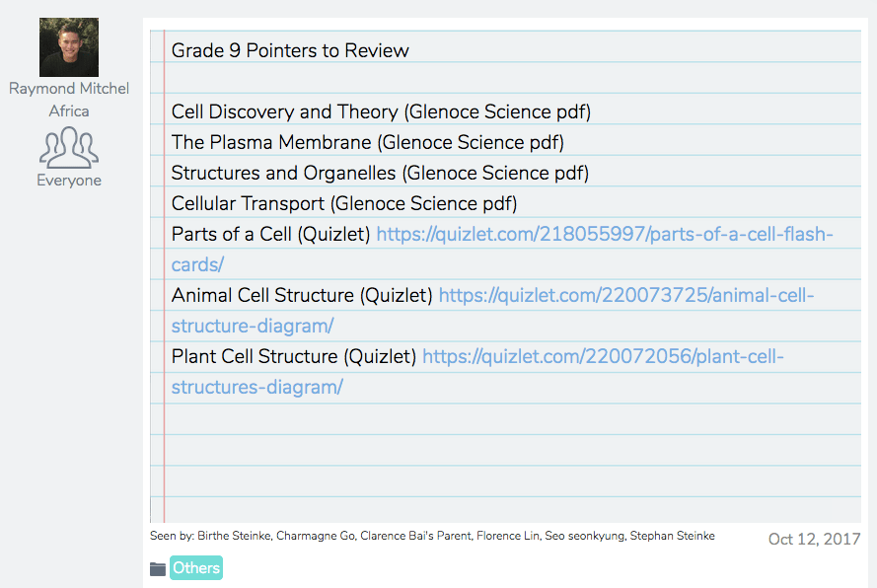Click the Oct 12, 2017 timestamp
Image resolution: width=877 pixels, height=588 pixels.
click(814, 540)
